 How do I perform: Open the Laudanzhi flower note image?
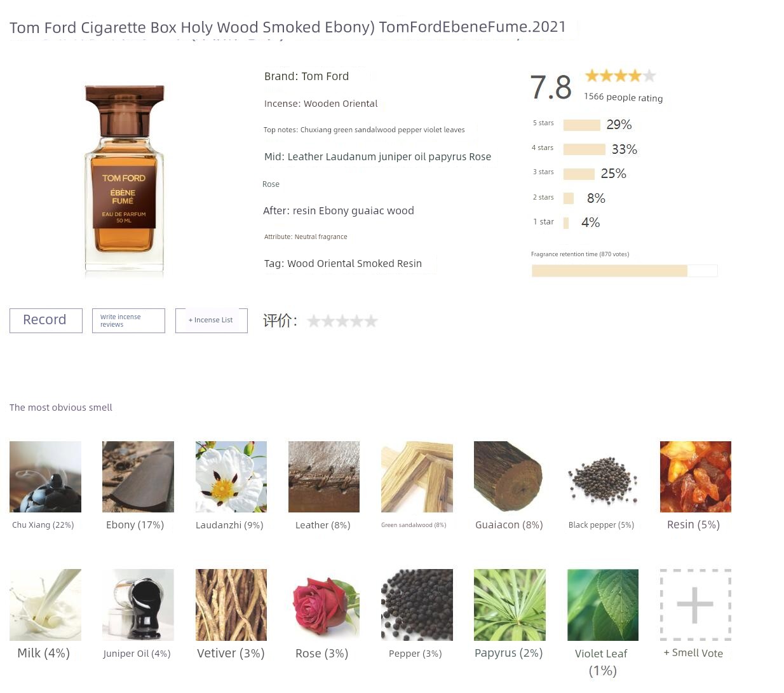(231, 477)
